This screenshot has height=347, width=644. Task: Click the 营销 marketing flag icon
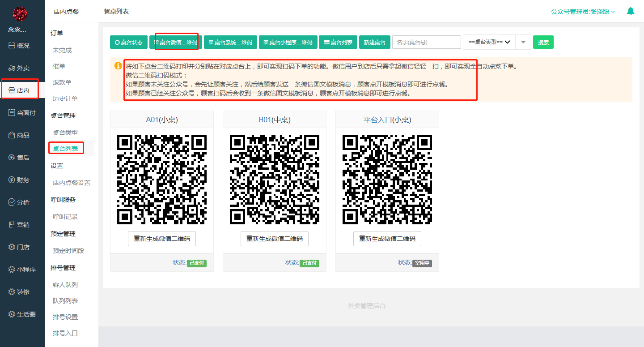pos(12,225)
